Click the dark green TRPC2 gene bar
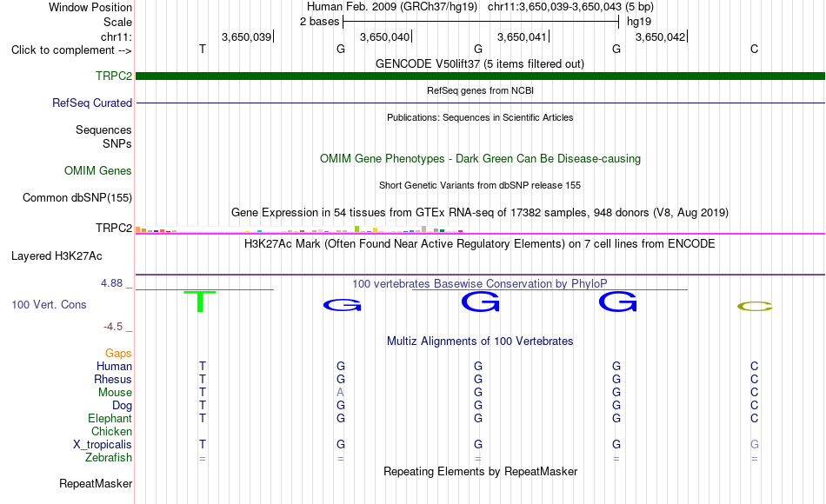The height and width of the screenshot is (504, 826). click(481, 76)
